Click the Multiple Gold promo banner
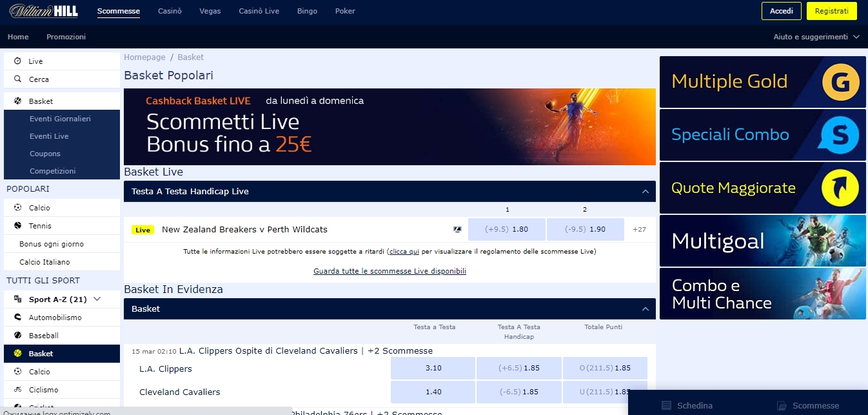This screenshot has width=868, height=415. pyautogui.click(x=762, y=82)
